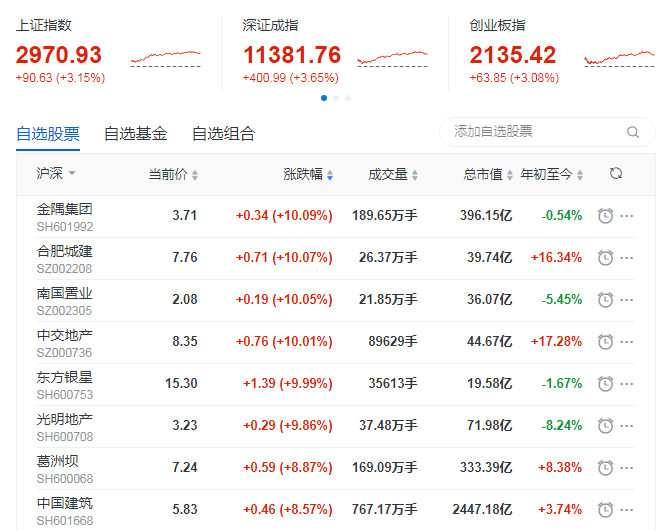
Task: Set alarm reminder for 中交地产
Action: tap(605, 342)
